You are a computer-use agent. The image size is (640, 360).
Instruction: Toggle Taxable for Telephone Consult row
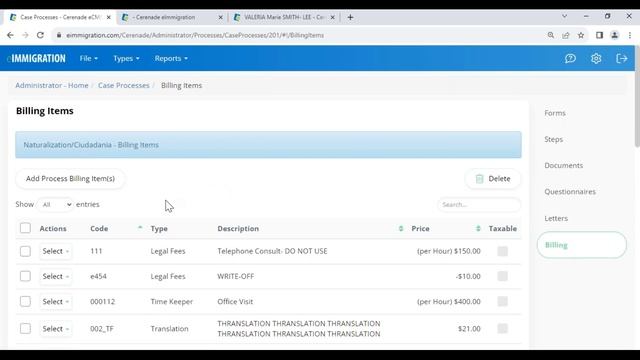click(x=502, y=251)
